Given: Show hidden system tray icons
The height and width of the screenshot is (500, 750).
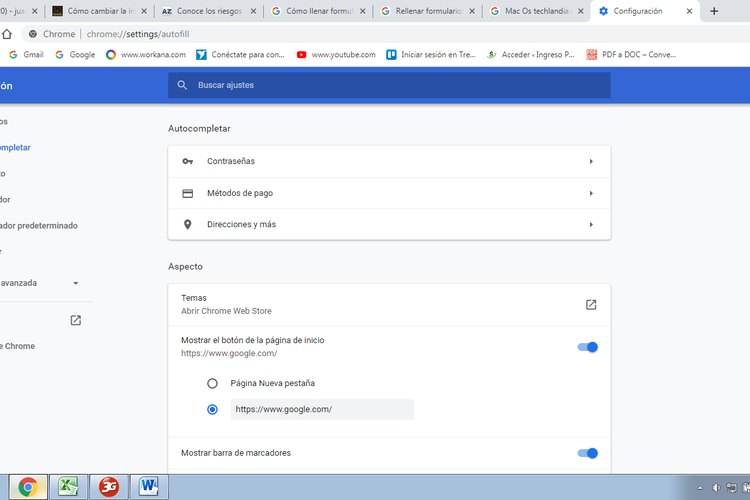Looking at the screenshot, I should click(x=700, y=488).
